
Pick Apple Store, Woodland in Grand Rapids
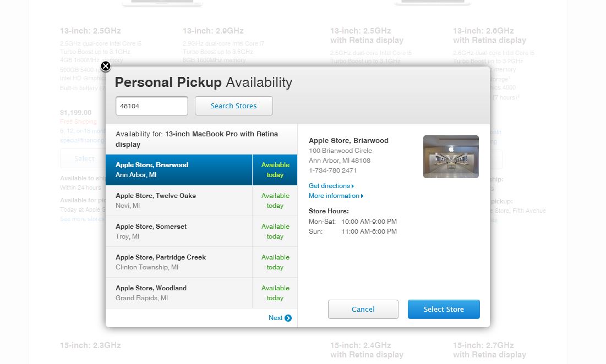[x=179, y=293]
